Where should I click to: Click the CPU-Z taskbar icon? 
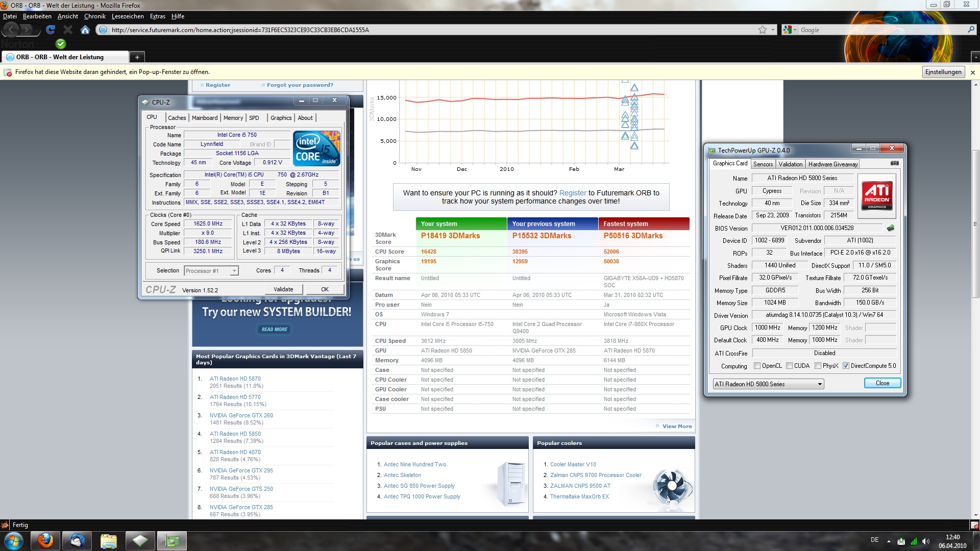(x=140, y=540)
